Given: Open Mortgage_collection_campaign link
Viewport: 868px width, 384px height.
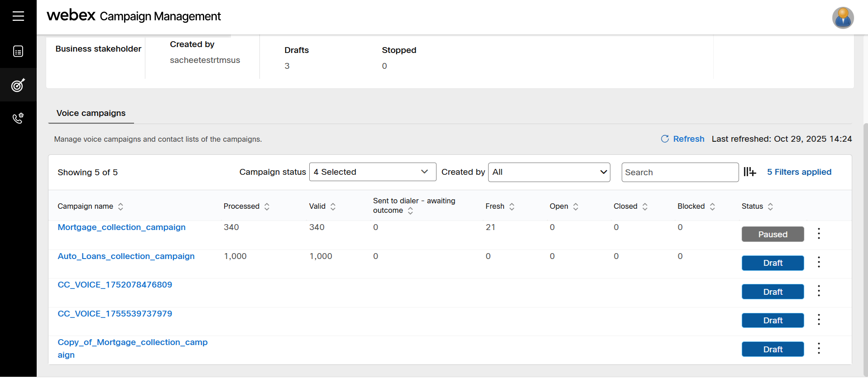Looking at the screenshot, I should [x=122, y=227].
